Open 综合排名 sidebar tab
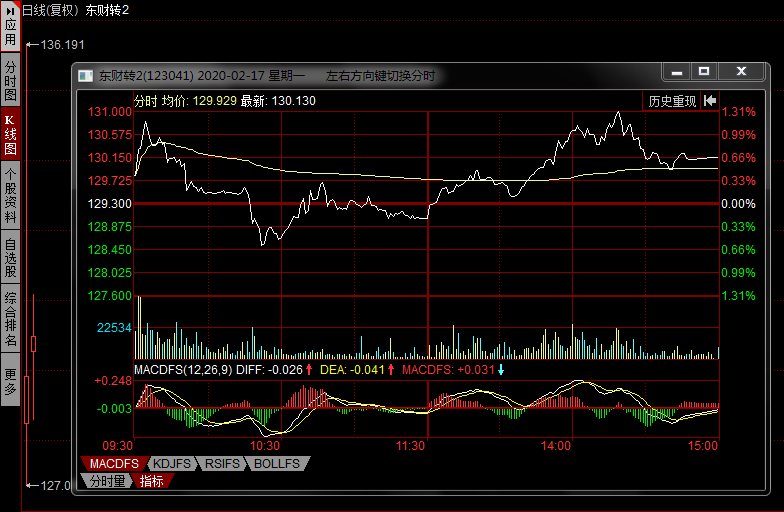The image size is (784, 512). pyautogui.click(x=10, y=319)
